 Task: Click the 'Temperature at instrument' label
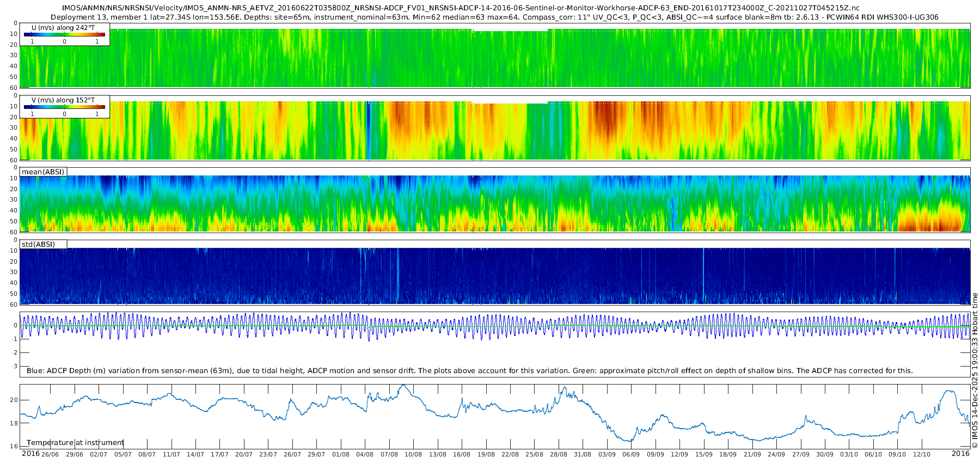tap(75, 442)
